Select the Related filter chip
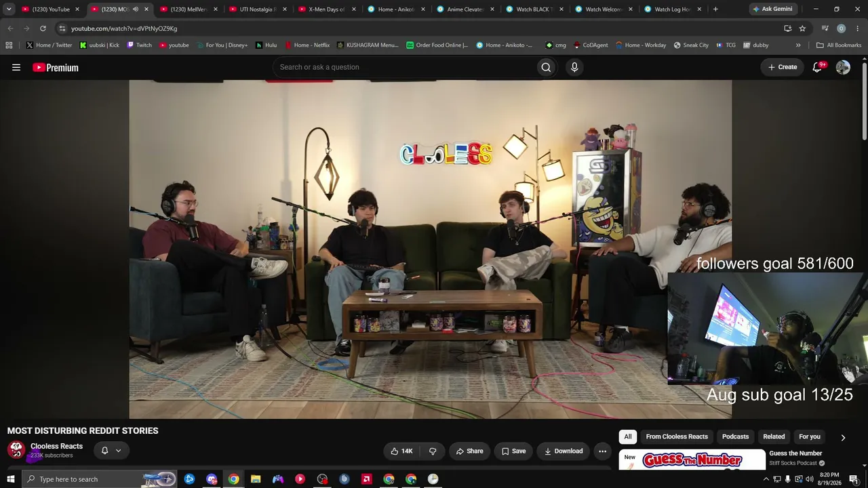 point(774,437)
